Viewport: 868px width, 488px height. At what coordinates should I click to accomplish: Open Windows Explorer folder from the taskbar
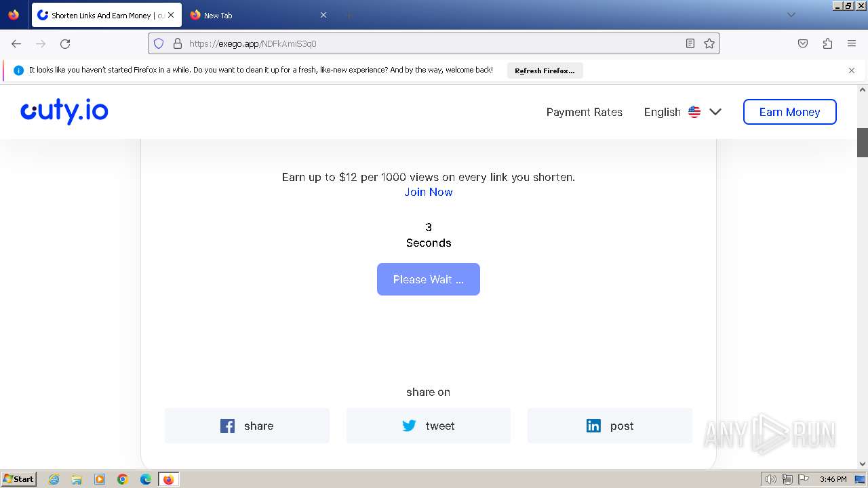pos(77,479)
